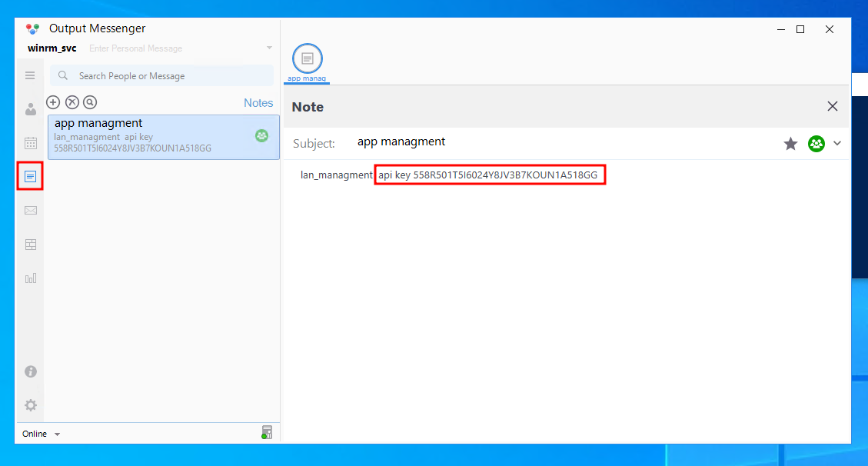
Task: Expand the personal message dropdown arrow
Action: coord(269,48)
